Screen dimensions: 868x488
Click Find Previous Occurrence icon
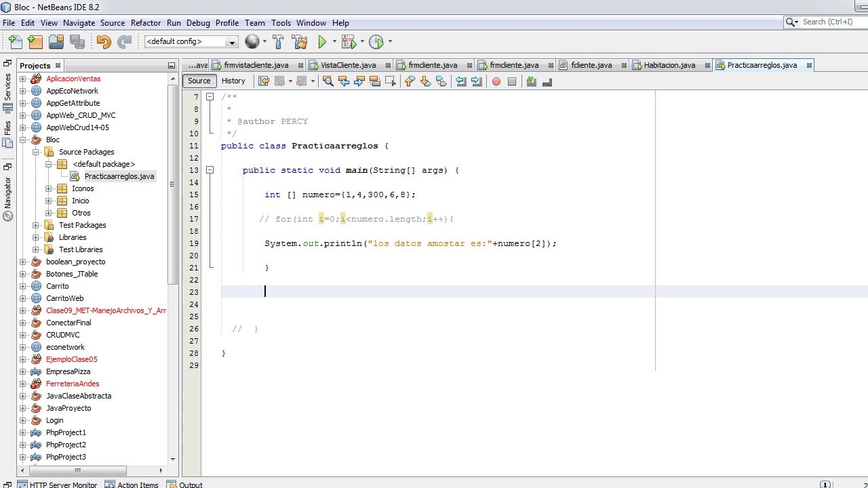coord(344,81)
